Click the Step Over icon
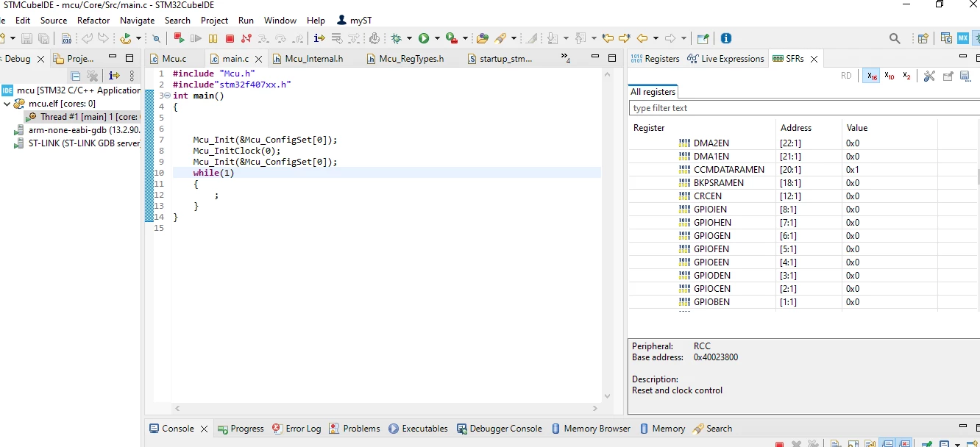Viewport: 980px width, 447px height. [280, 38]
